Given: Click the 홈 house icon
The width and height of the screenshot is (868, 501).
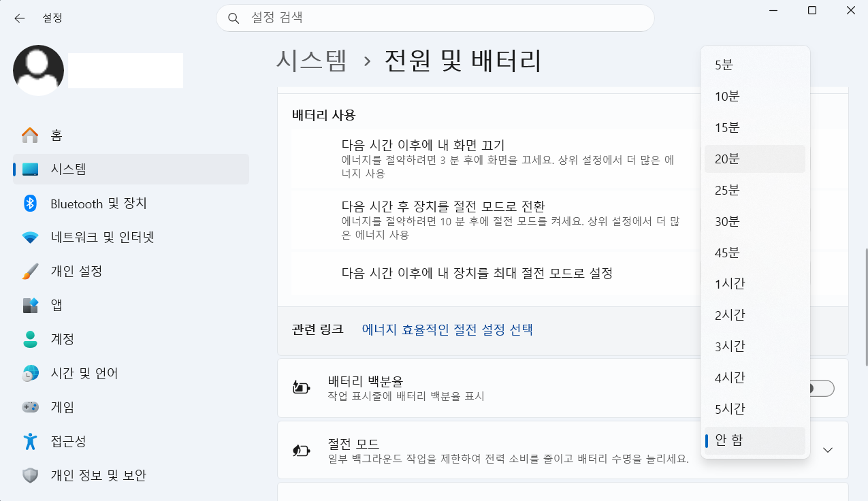Looking at the screenshot, I should point(30,135).
